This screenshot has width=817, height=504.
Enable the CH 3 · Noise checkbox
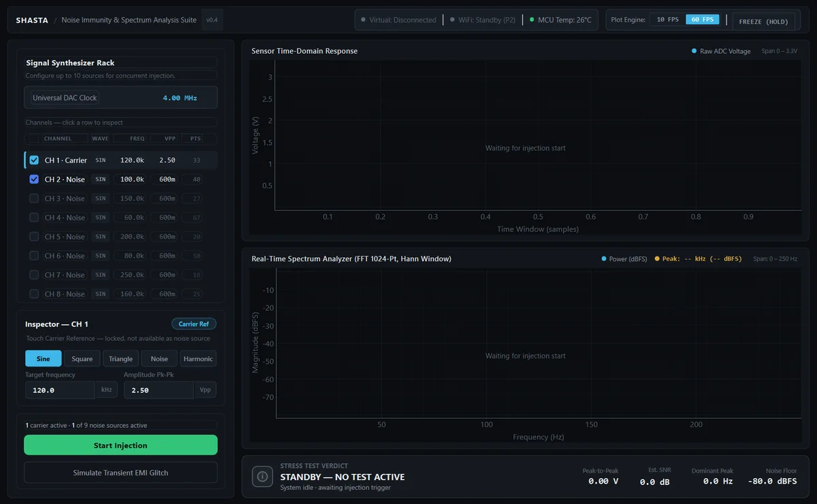pos(34,199)
